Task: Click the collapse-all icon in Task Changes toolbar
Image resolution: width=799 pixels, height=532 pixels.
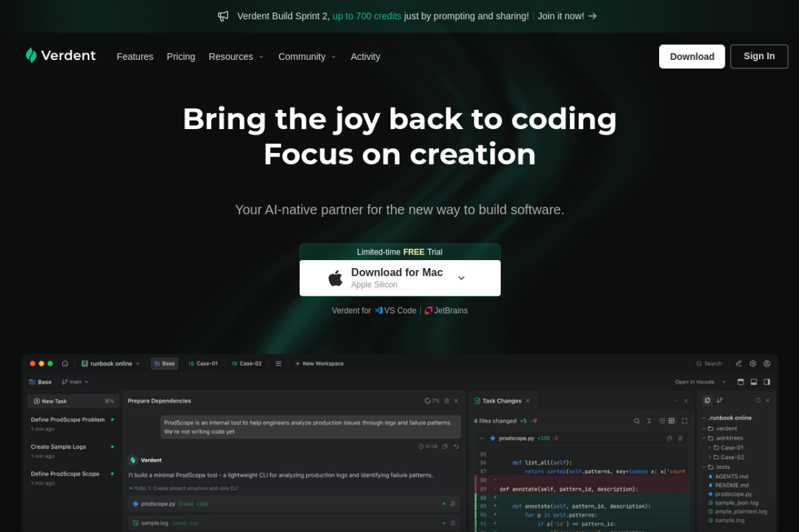Action: [649, 421]
